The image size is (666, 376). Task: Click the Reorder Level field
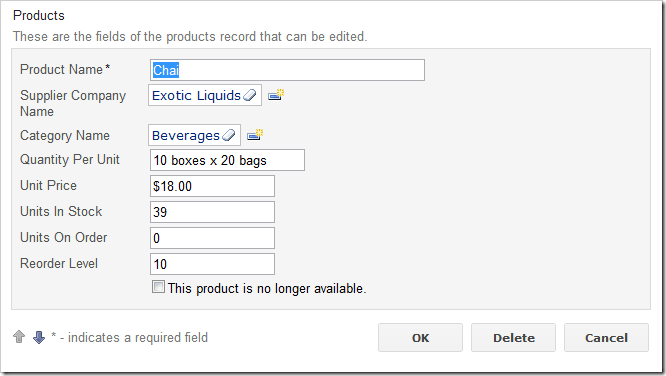[212, 264]
